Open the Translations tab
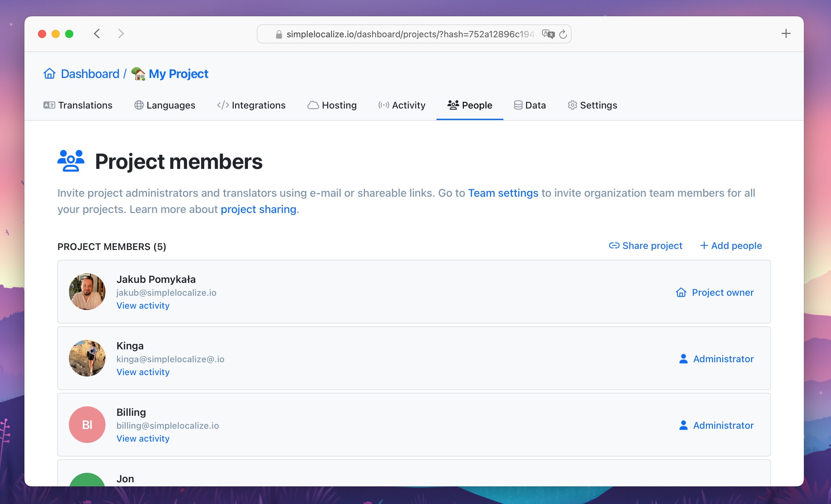The width and height of the screenshot is (831, 504). click(78, 105)
